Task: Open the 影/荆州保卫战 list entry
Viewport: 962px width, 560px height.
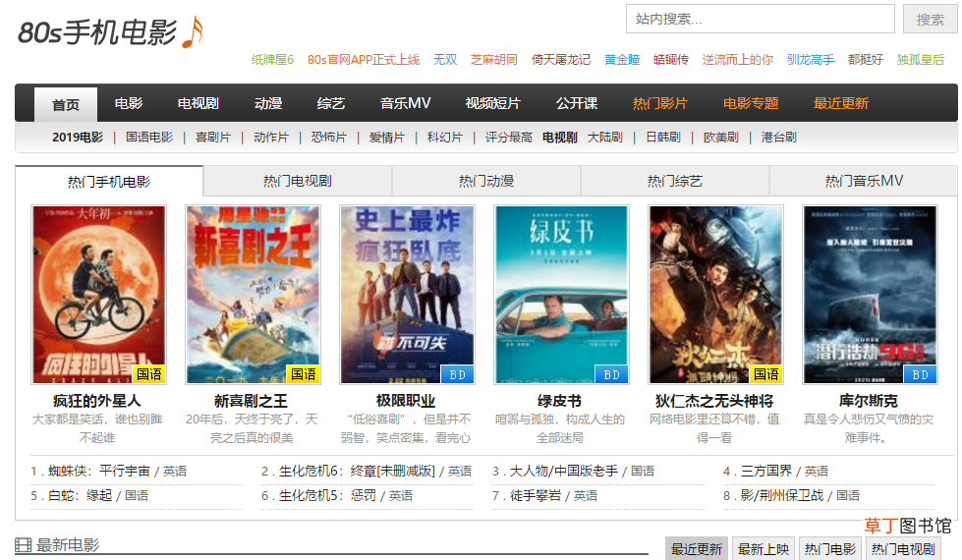Action: tap(782, 495)
